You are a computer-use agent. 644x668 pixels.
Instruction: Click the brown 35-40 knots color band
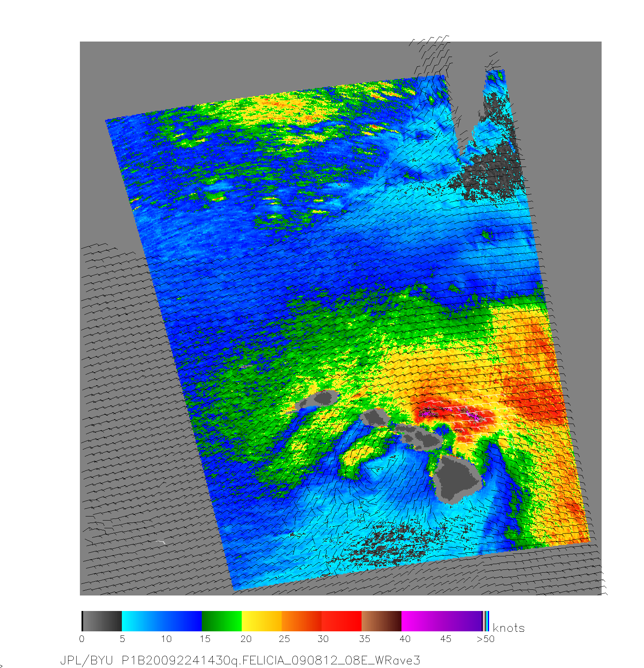click(382, 621)
